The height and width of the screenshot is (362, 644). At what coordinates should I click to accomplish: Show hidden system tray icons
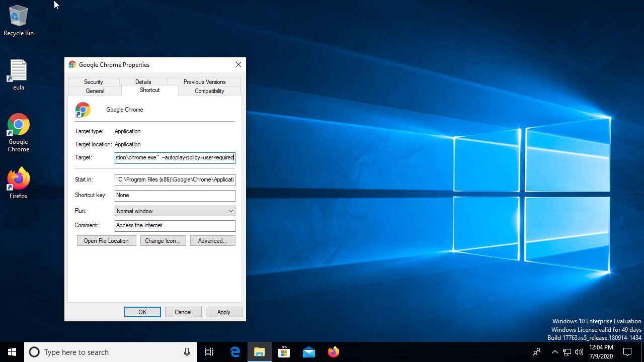[554, 352]
